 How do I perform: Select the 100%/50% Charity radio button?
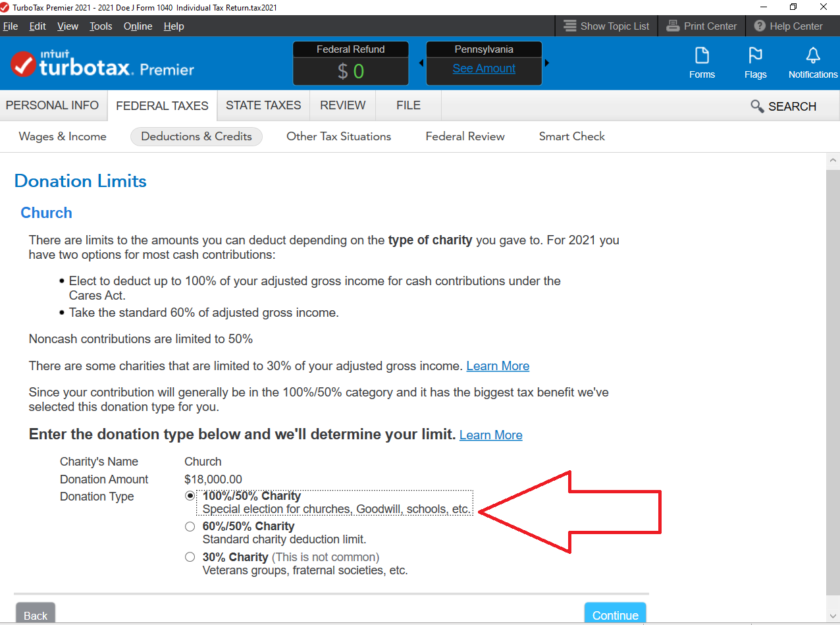[190, 496]
